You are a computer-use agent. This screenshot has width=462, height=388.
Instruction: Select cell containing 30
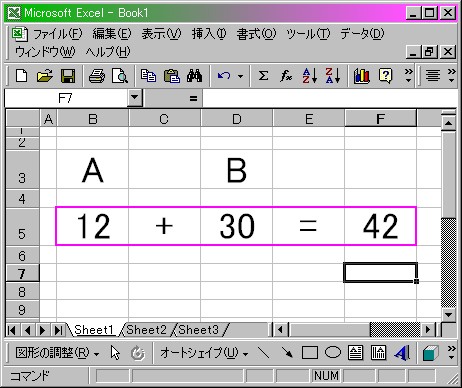coord(236,227)
